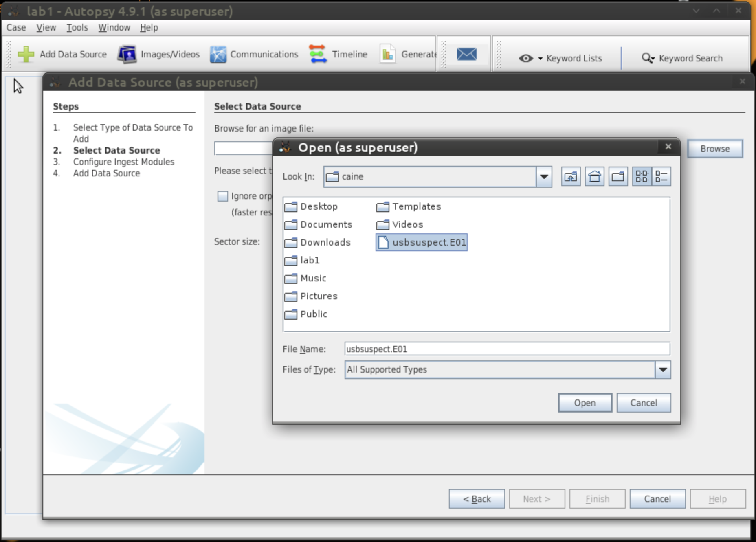Open the Keyword Lists dropdown arrow
Viewport: 756px width, 542px height.
tap(541, 59)
